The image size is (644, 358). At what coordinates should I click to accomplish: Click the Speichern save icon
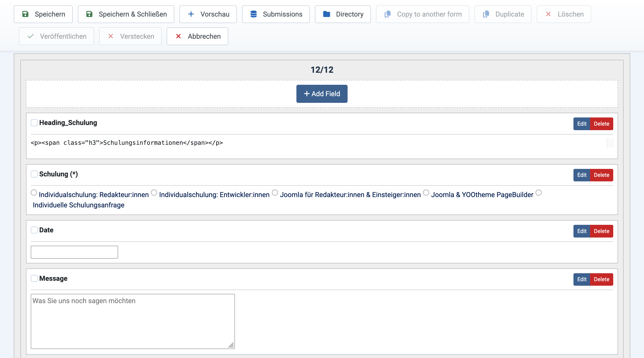pos(25,14)
